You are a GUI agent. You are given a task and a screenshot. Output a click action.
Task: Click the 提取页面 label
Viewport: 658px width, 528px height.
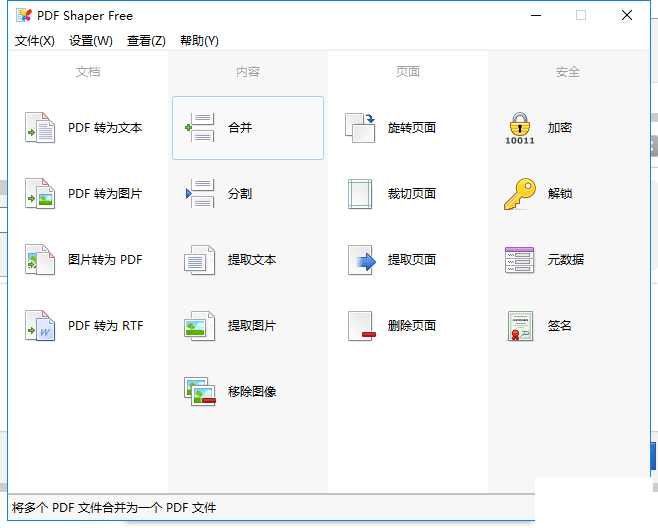coord(412,259)
